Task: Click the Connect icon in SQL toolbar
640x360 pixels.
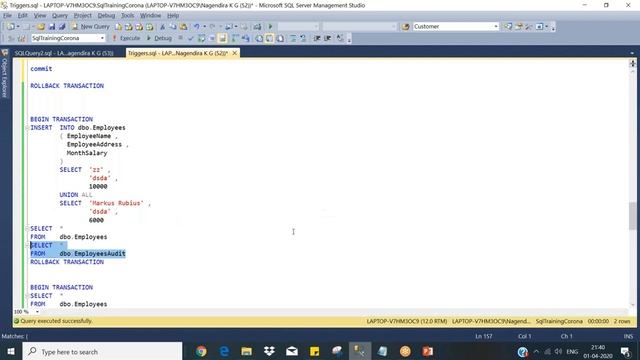Action: pos(11,38)
